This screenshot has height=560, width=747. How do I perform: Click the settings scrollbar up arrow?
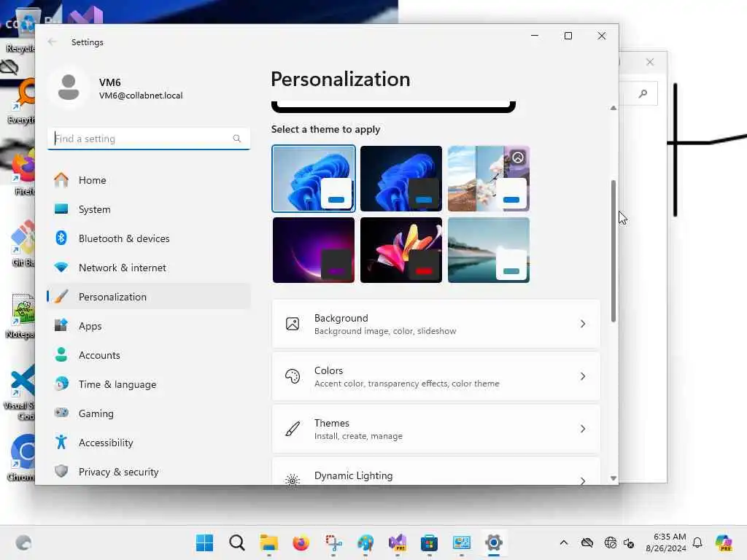[613, 108]
